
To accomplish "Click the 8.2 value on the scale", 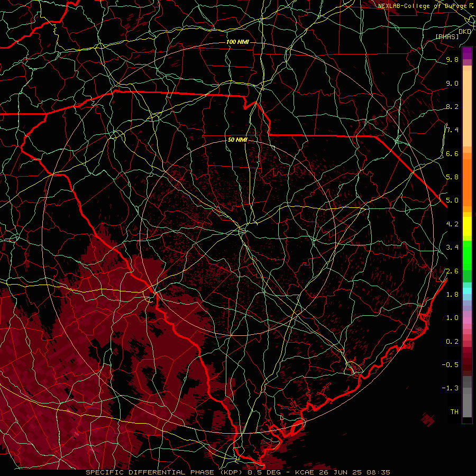I will (452, 106).
